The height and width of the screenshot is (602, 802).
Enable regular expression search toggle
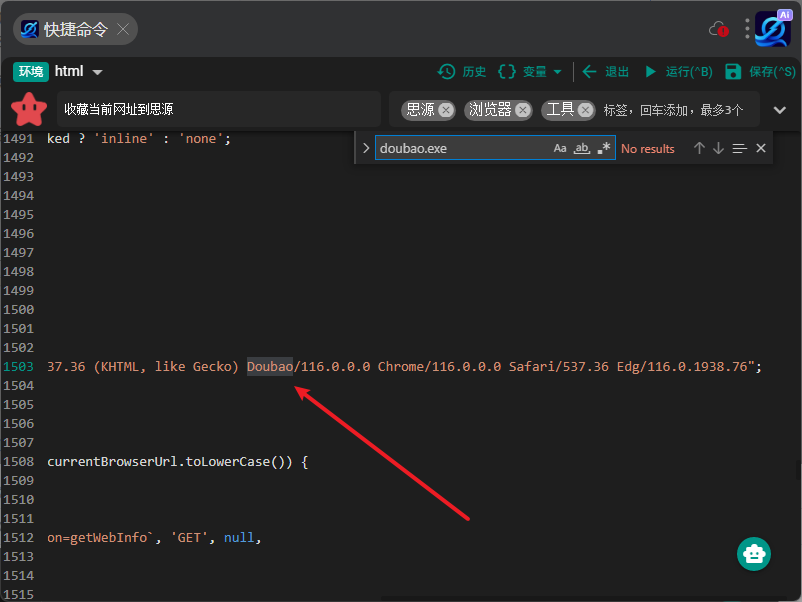604,148
